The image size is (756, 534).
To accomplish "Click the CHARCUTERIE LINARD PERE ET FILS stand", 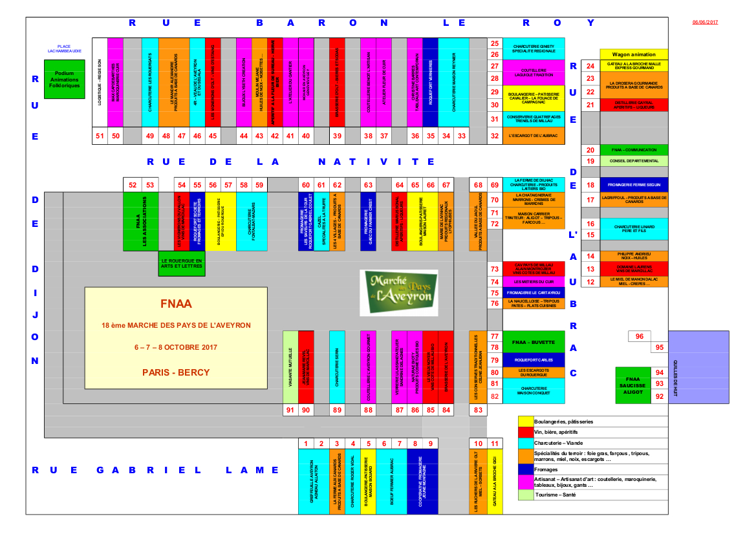I will (x=634, y=229).
